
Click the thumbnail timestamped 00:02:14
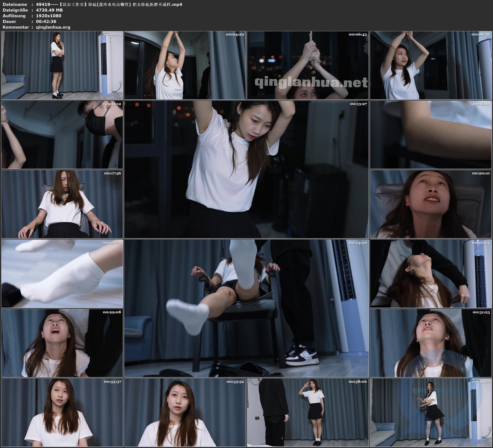click(62, 65)
